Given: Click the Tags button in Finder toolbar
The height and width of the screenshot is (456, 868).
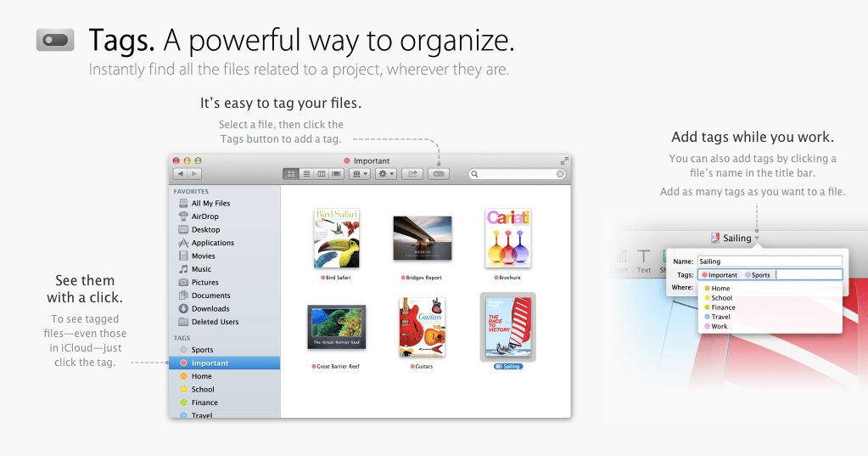Looking at the screenshot, I should tap(439, 174).
